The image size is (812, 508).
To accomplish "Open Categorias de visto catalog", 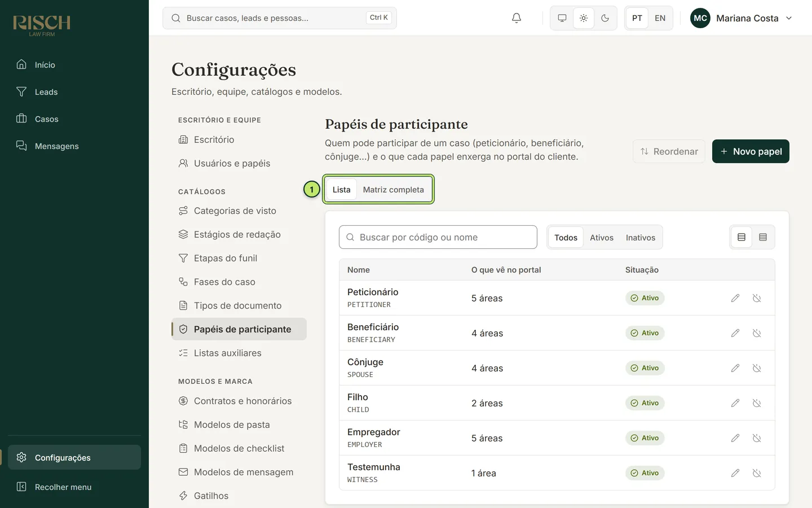I will pyautogui.click(x=239, y=211).
